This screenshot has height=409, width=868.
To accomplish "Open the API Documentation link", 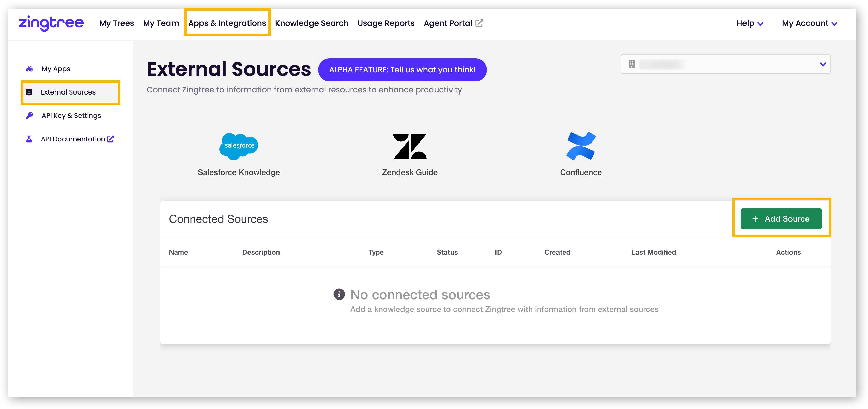I will click(73, 139).
